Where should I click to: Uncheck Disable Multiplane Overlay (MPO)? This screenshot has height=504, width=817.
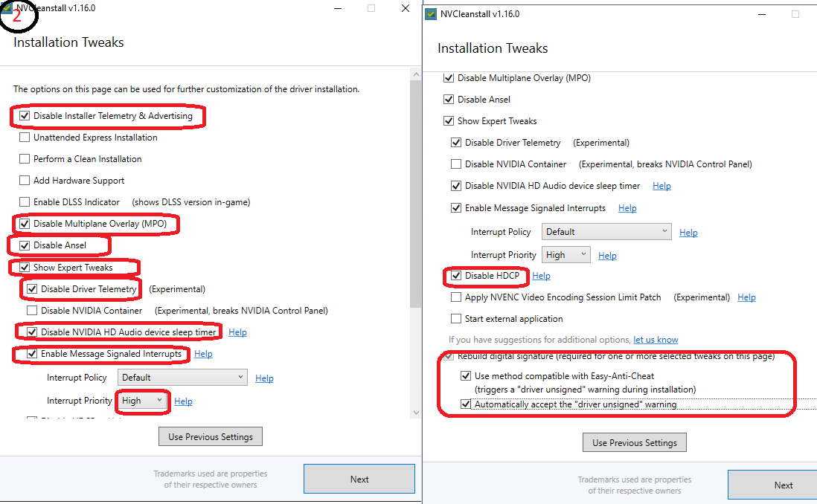coord(25,223)
